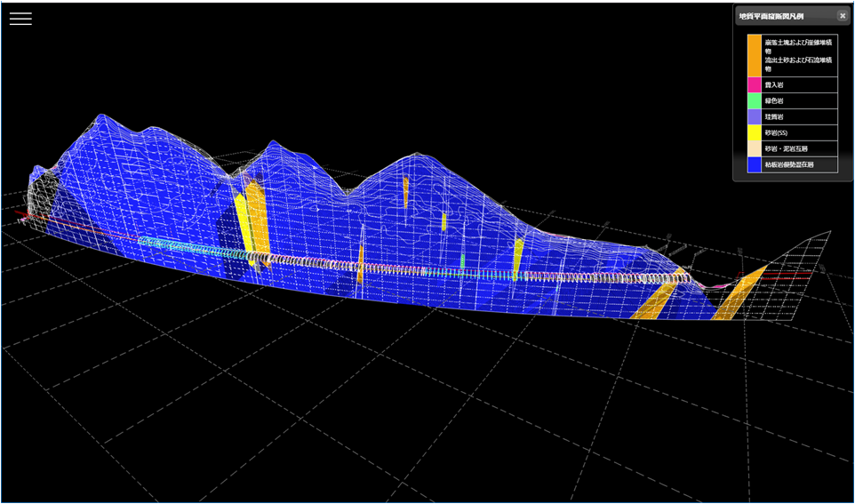
Task: Click the purple 珪質岩 color swatch
Action: pyautogui.click(x=755, y=117)
